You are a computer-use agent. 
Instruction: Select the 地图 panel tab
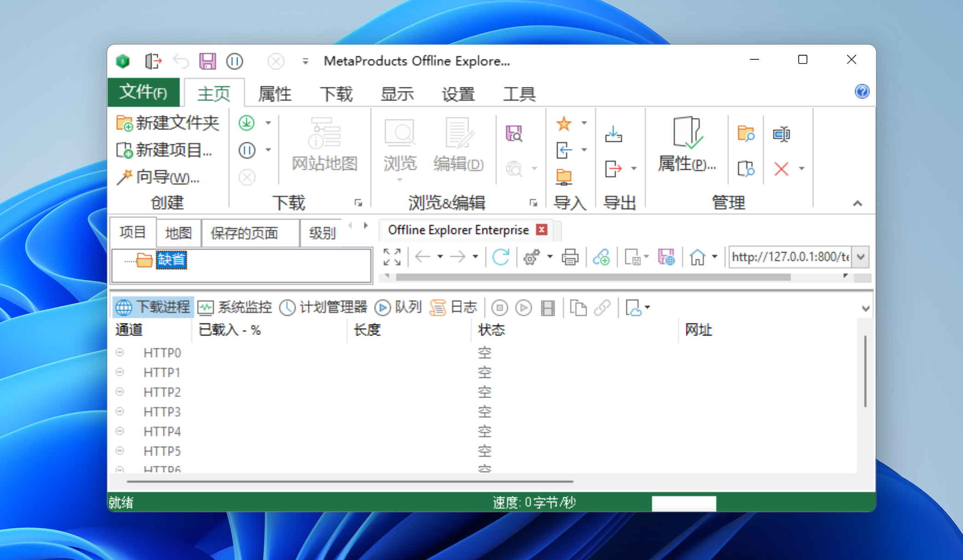pos(178,233)
